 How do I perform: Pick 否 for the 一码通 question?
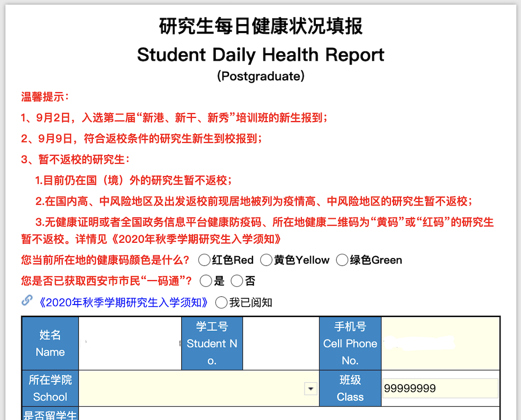[x=236, y=281]
